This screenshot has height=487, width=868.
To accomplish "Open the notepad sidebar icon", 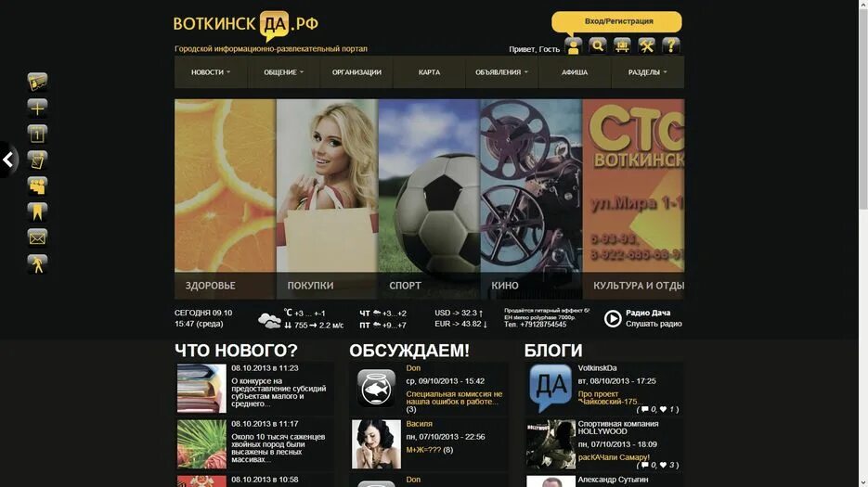I will point(38,160).
